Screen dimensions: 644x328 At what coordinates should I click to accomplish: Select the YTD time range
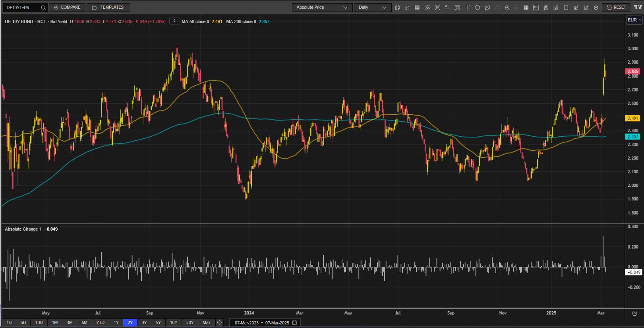pos(101,322)
